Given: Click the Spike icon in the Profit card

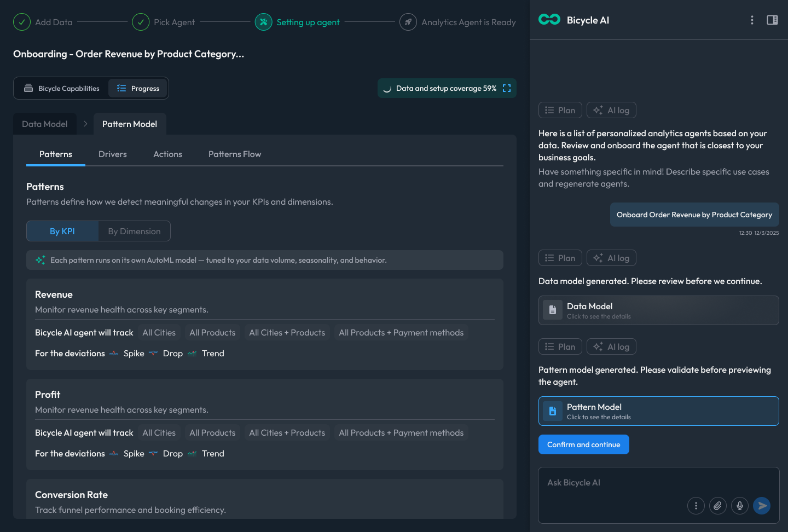Looking at the screenshot, I should coord(114,454).
